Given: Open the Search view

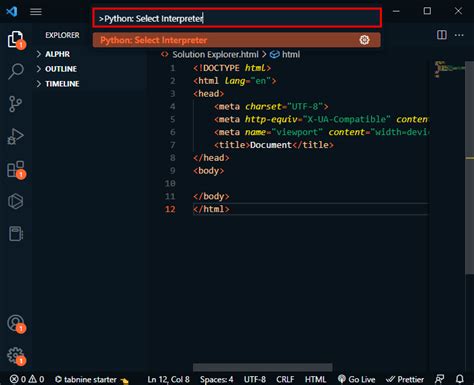Looking at the screenshot, I should [15, 71].
